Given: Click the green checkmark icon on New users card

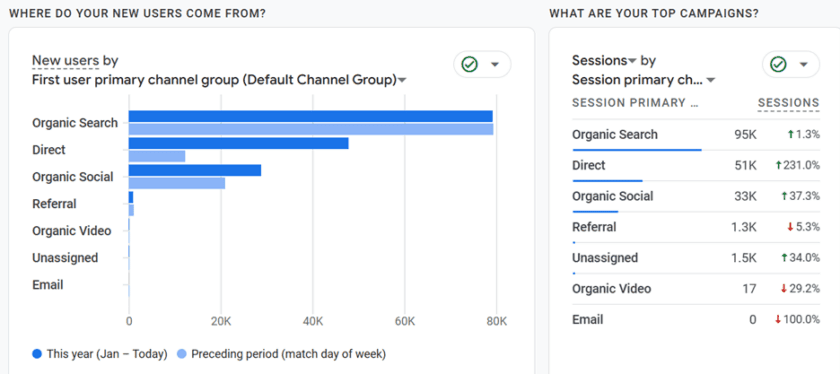Looking at the screenshot, I should pyautogui.click(x=469, y=65).
